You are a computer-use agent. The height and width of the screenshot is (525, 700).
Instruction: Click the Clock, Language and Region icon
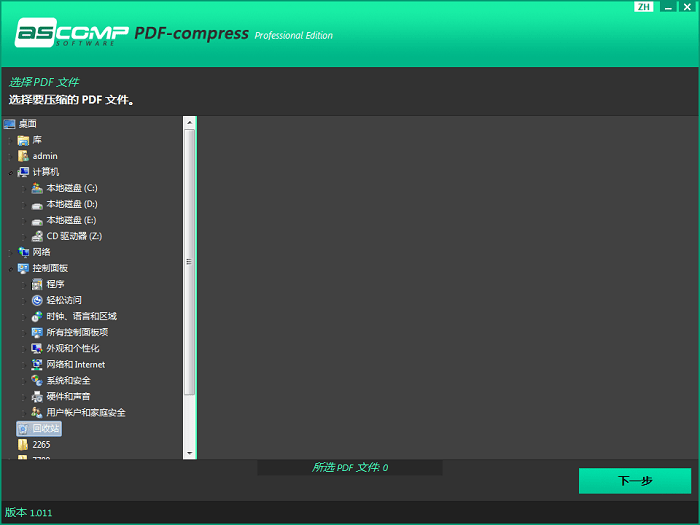coord(37,317)
